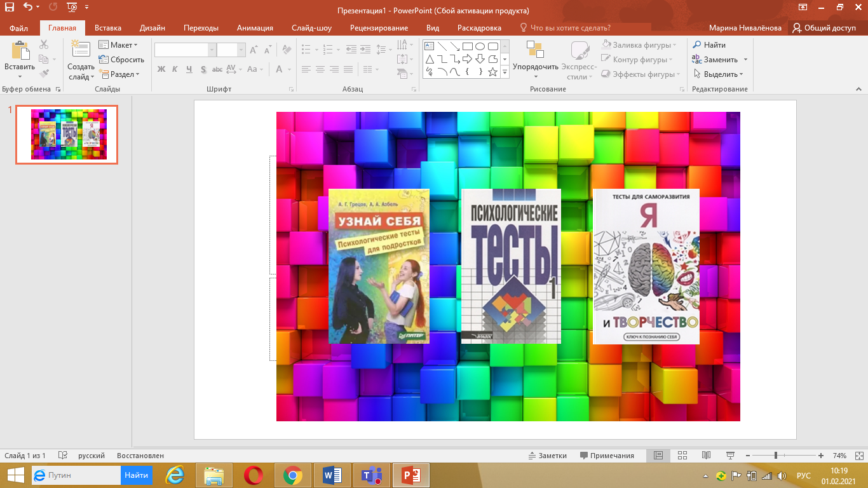Toggle italic К formatting

click(175, 69)
